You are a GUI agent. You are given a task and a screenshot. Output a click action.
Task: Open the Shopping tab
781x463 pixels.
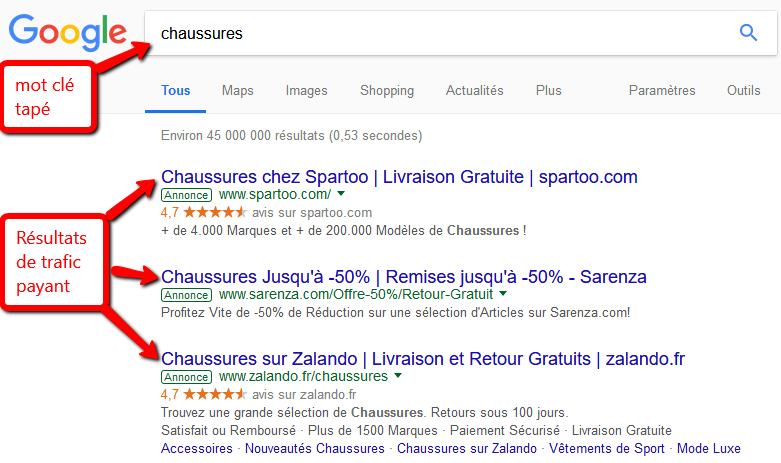coord(387,91)
